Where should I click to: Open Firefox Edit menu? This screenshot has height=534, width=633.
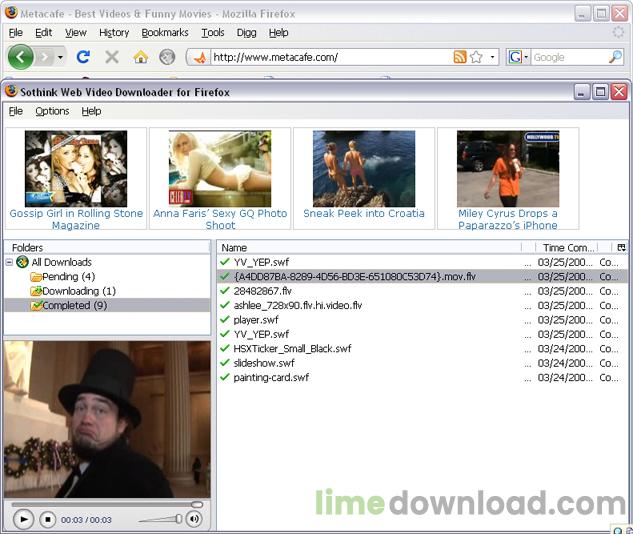click(43, 33)
